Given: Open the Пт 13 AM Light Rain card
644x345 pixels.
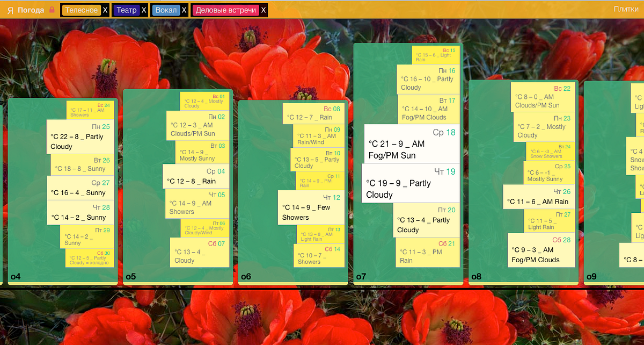Looking at the screenshot, I should tap(320, 234).
